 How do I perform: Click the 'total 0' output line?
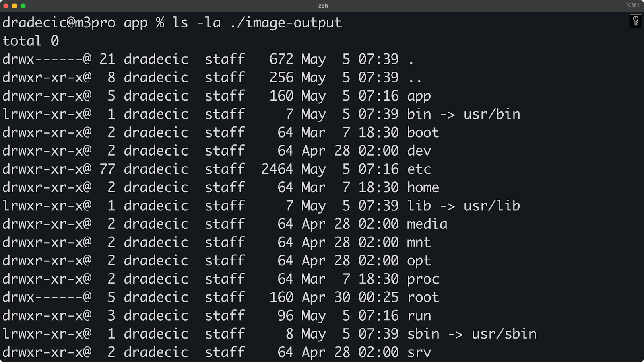31,41
